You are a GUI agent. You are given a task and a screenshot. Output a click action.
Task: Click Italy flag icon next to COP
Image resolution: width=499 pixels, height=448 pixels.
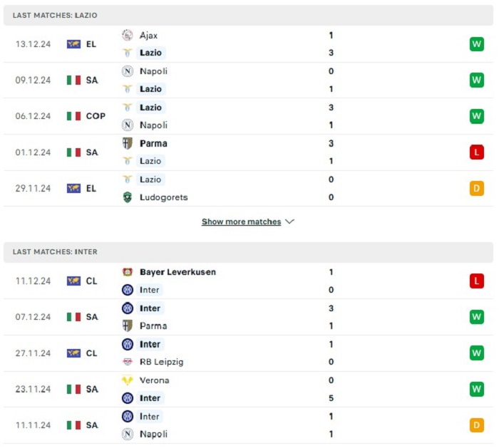point(74,116)
